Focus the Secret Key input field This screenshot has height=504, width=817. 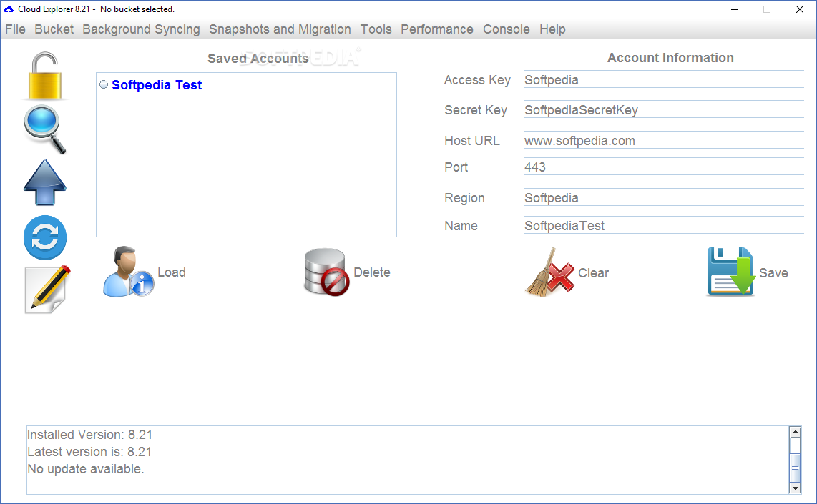tap(663, 110)
